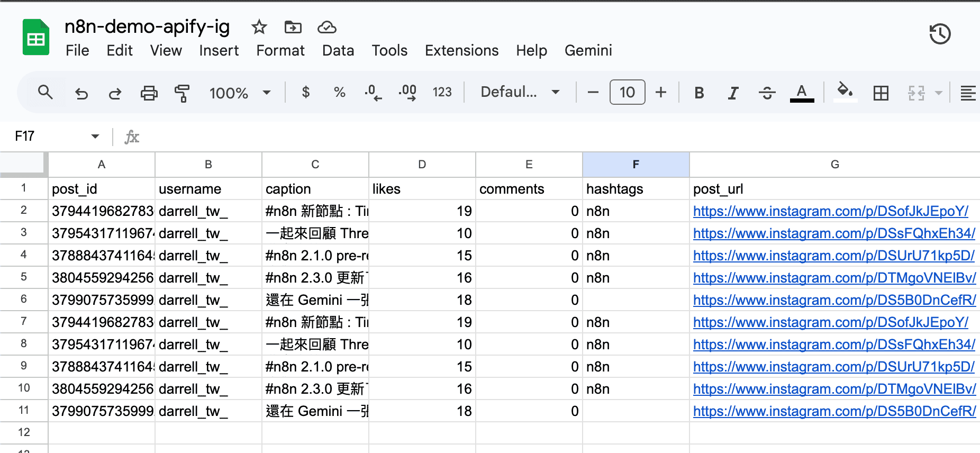Select the empty hashtags cell in row 11
The width and height of the screenshot is (980, 453).
[636, 411]
